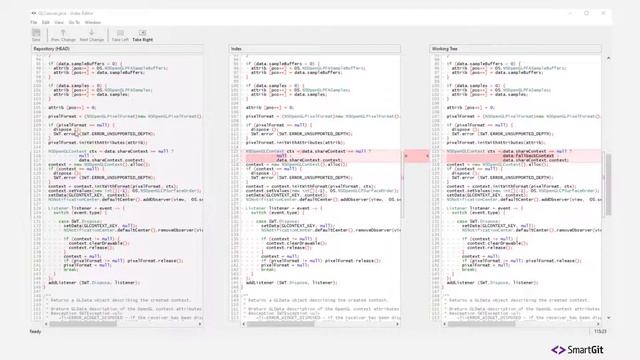The image size is (640, 360).
Task: Click 'Listener listener = event' line in Index pane
Action: click(x=284, y=208)
